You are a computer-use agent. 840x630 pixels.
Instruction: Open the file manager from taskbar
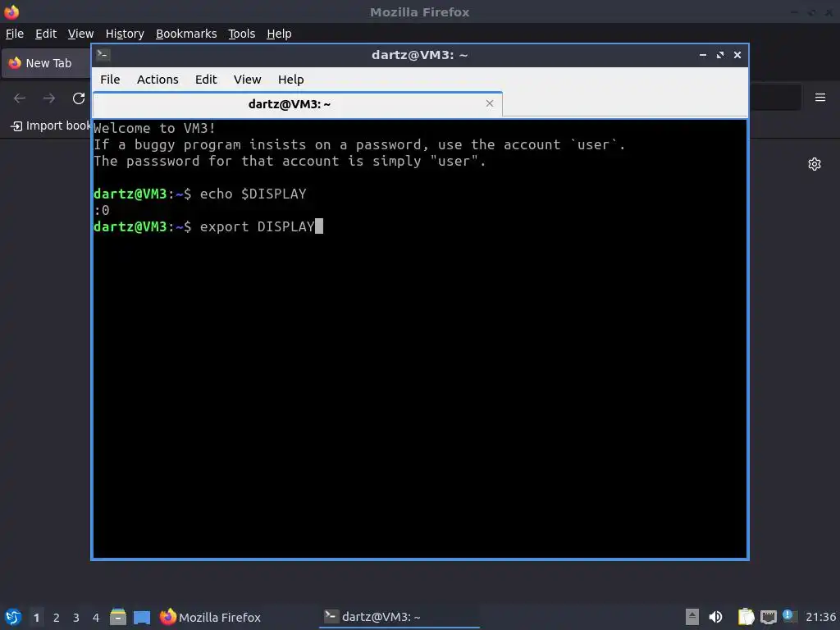coord(118,617)
